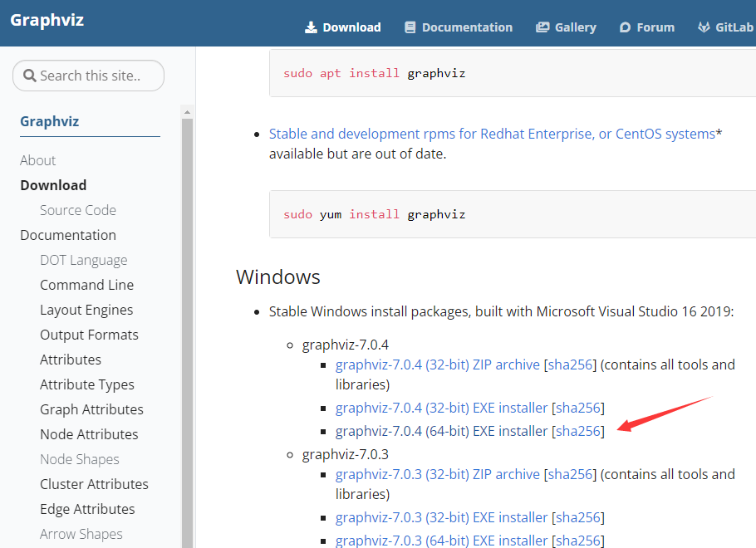Click the 'graphviz-7.0.3' version label

[x=346, y=454]
